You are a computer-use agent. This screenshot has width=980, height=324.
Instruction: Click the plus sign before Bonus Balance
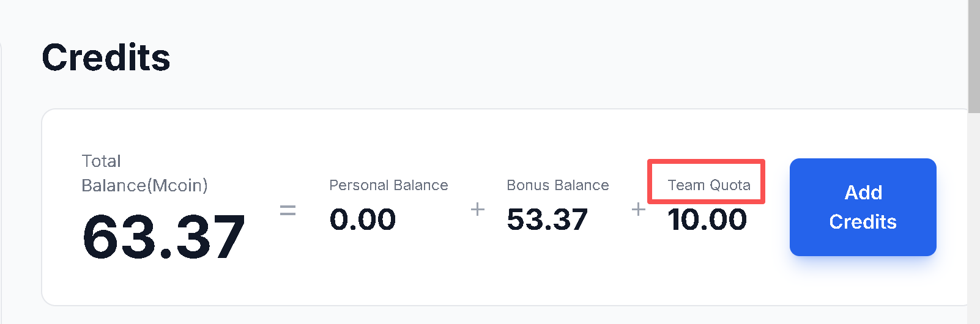[x=478, y=209]
